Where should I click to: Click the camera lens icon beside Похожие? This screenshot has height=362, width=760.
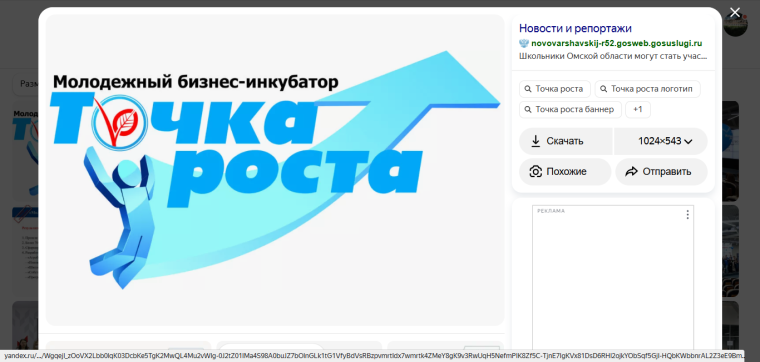coord(536,172)
